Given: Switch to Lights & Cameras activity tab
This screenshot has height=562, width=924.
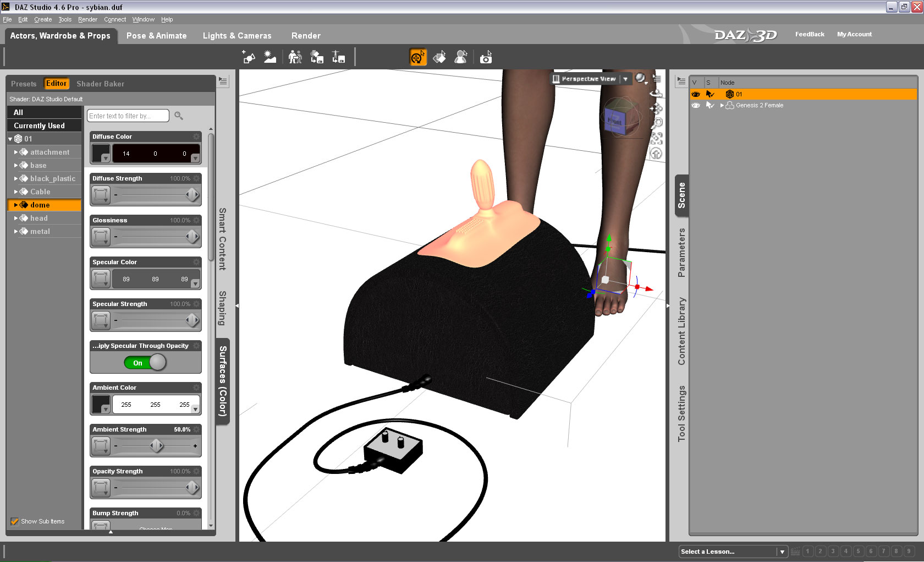Looking at the screenshot, I should (237, 36).
